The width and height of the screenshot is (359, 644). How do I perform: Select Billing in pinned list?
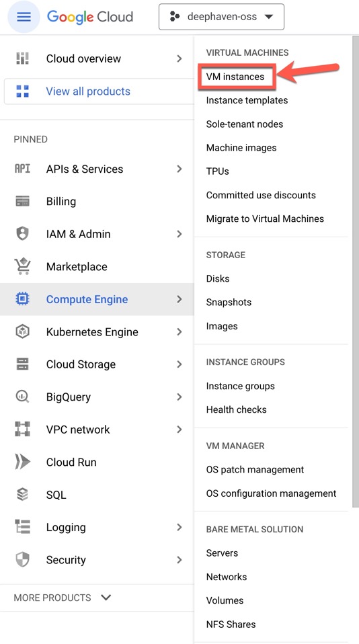61,201
